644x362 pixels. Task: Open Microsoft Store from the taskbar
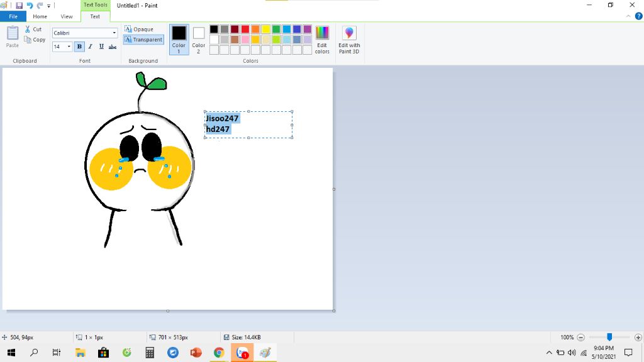point(104,353)
